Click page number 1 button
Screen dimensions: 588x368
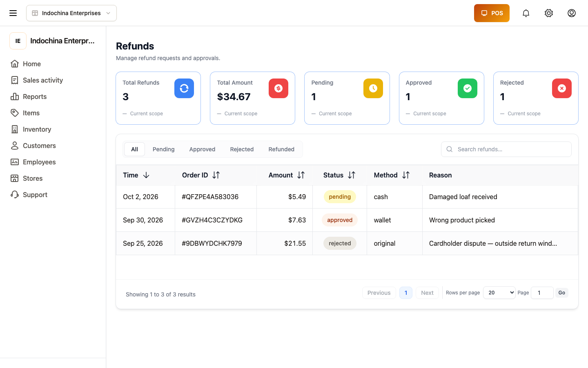406,293
